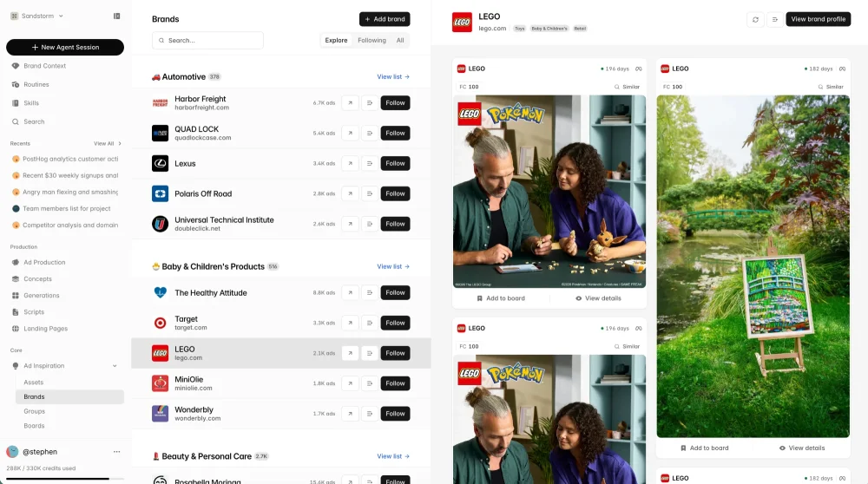Open Routines in sidebar
The height and width of the screenshot is (484, 868).
coord(36,85)
